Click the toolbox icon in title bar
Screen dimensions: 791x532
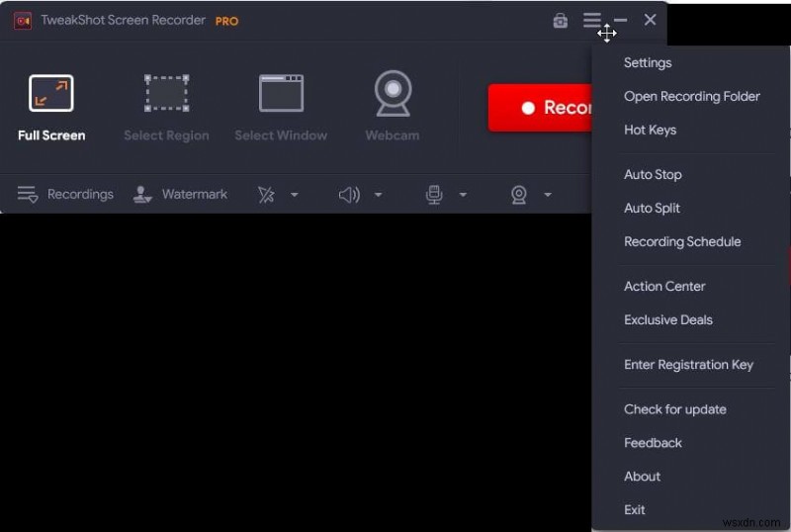[560, 21]
